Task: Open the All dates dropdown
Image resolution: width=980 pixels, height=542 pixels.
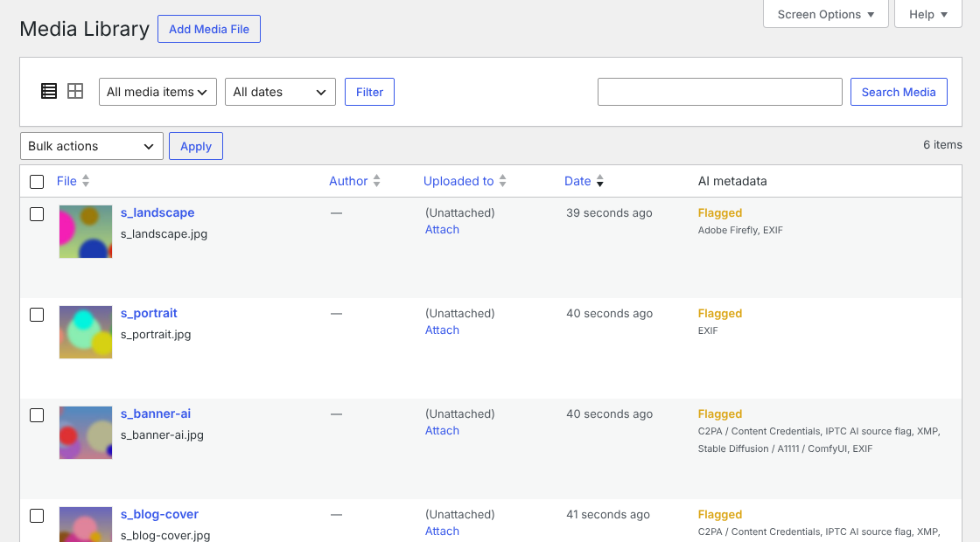Action: click(x=280, y=92)
